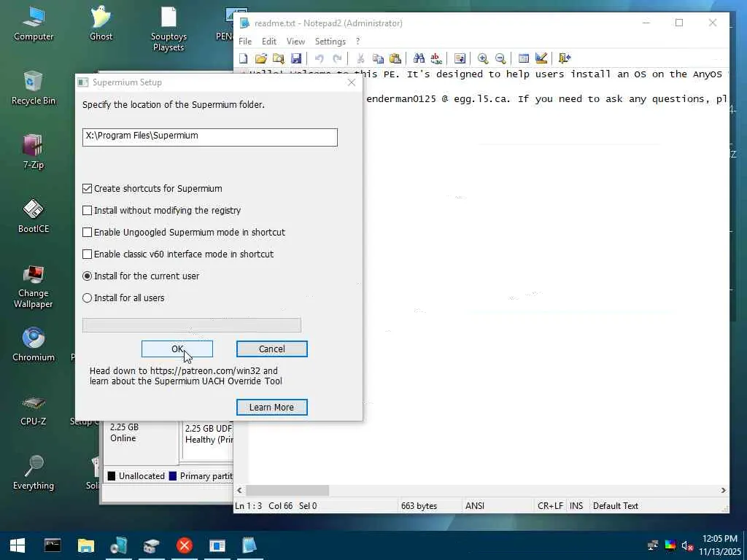
Task: Click the Redo arrow in Notepad2 toolbar
Action: click(337, 58)
